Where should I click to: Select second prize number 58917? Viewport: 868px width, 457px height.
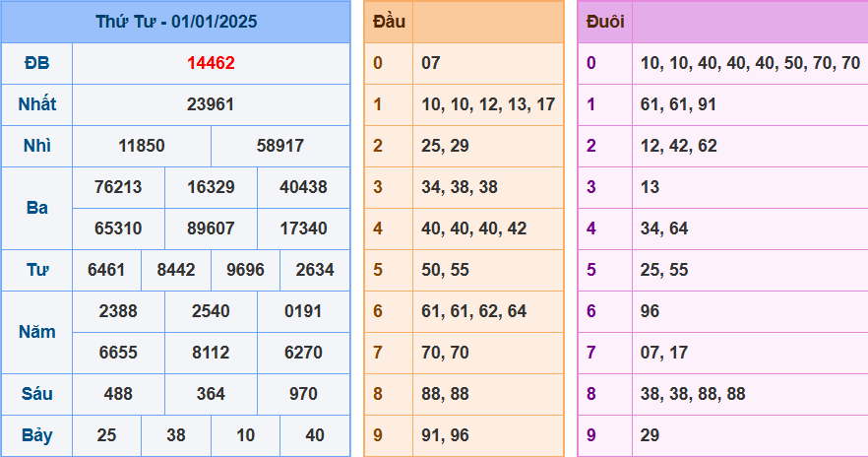[280, 146]
